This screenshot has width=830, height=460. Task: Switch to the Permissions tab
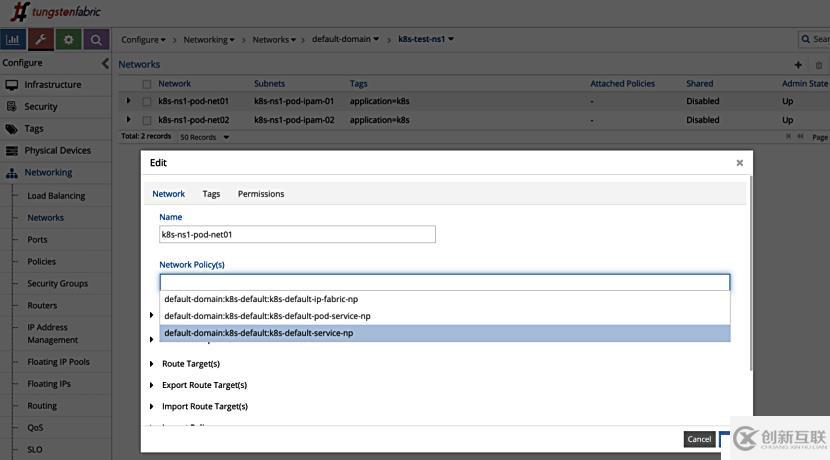point(261,194)
